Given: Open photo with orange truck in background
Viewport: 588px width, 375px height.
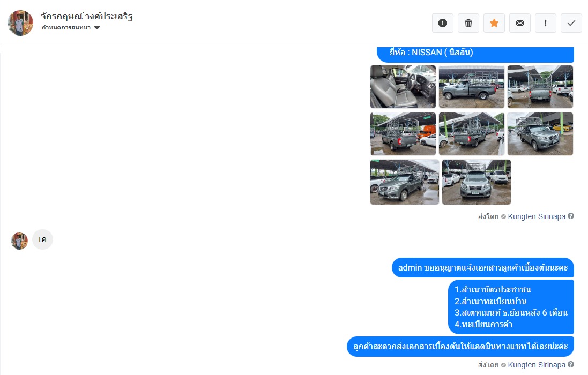Looking at the screenshot, I should click(403, 134).
